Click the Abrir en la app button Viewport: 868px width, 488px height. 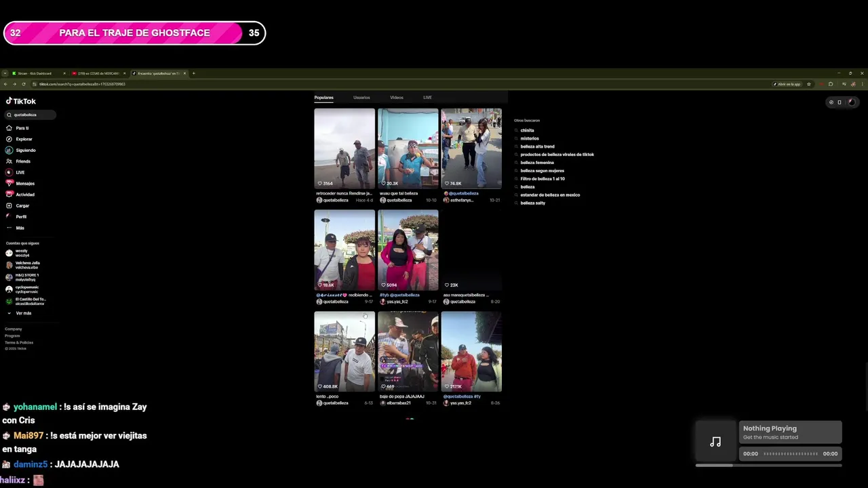tap(787, 84)
